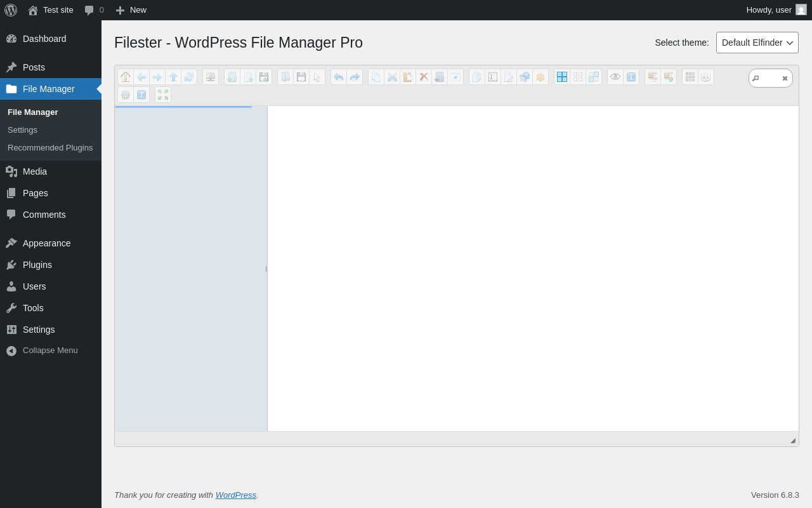Click File Manager main menu item

pos(51,89)
